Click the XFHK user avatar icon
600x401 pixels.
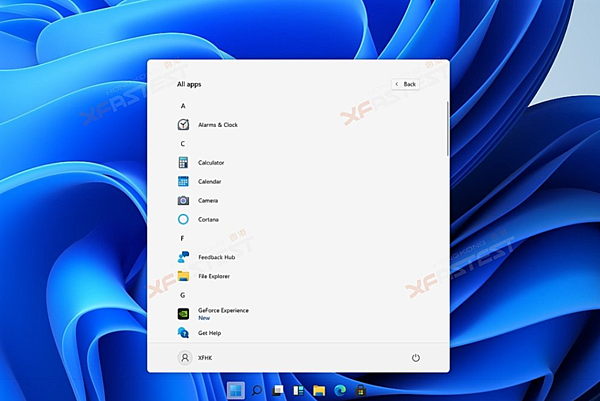coord(185,358)
